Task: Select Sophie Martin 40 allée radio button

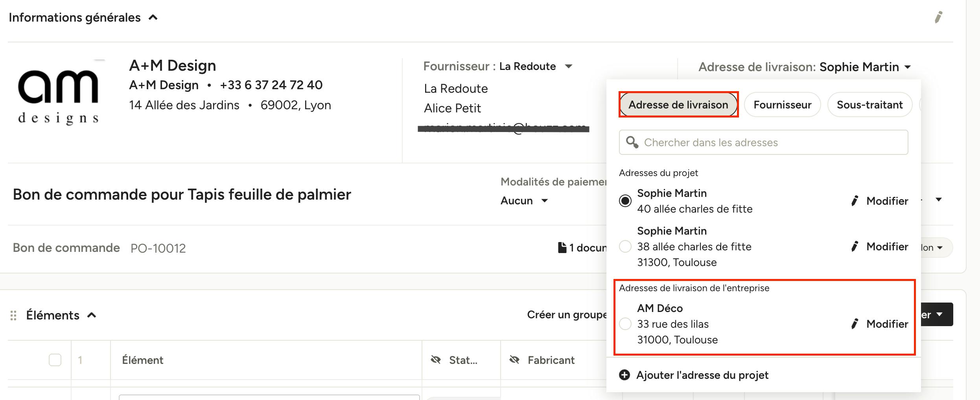Action: pyautogui.click(x=625, y=201)
